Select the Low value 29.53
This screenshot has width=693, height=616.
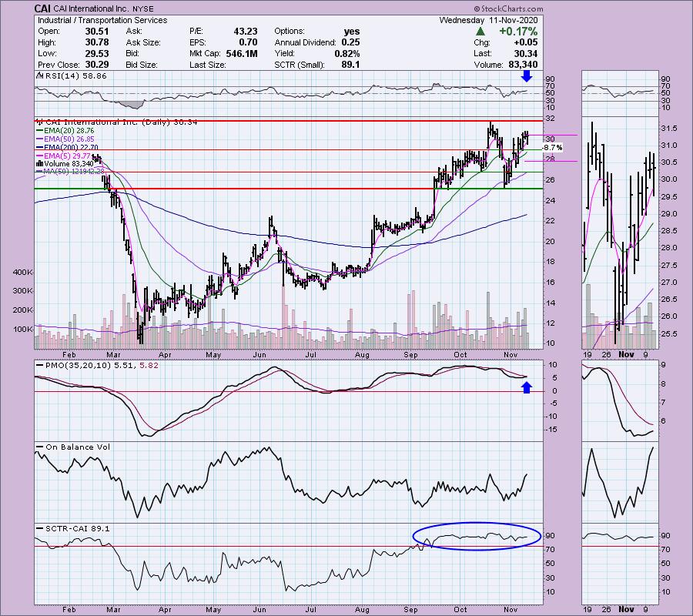pyautogui.click(x=97, y=53)
